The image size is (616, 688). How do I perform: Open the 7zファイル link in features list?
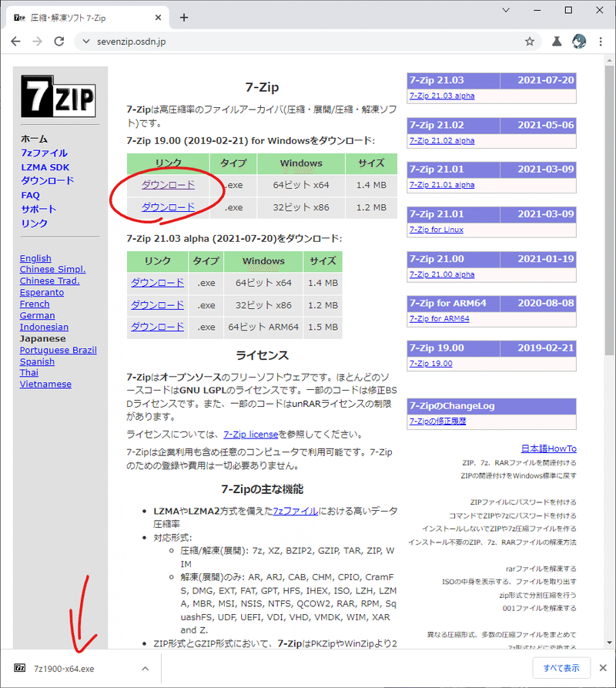pyautogui.click(x=296, y=511)
